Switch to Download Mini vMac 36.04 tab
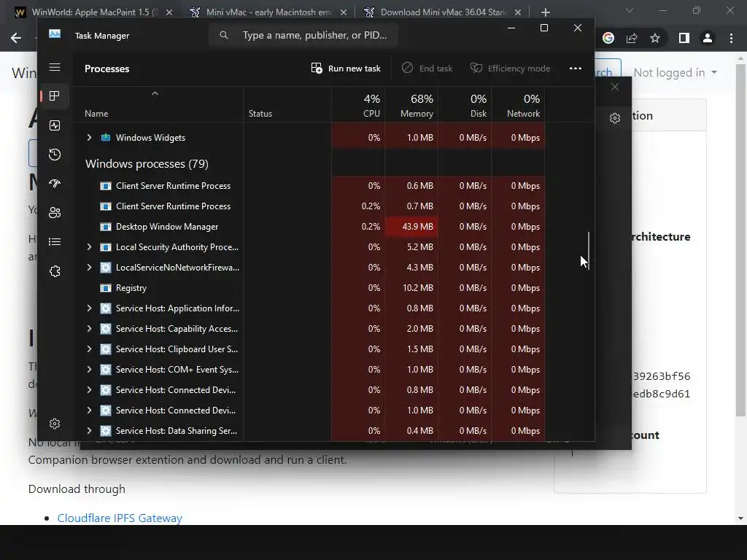This screenshot has height=560, width=747. coord(443,12)
